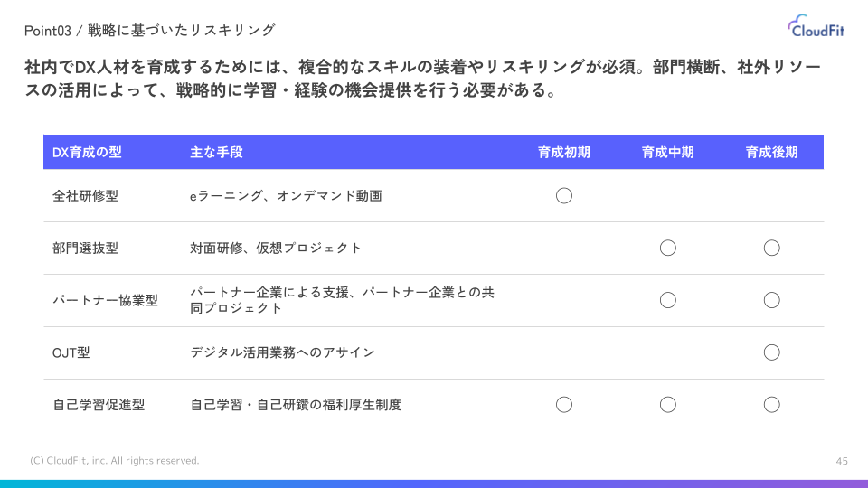The width and height of the screenshot is (868, 488).
Task: Click the 自己学習促進型 circle under 育成中期
Action: pyautogui.click(x=668, y=405)
